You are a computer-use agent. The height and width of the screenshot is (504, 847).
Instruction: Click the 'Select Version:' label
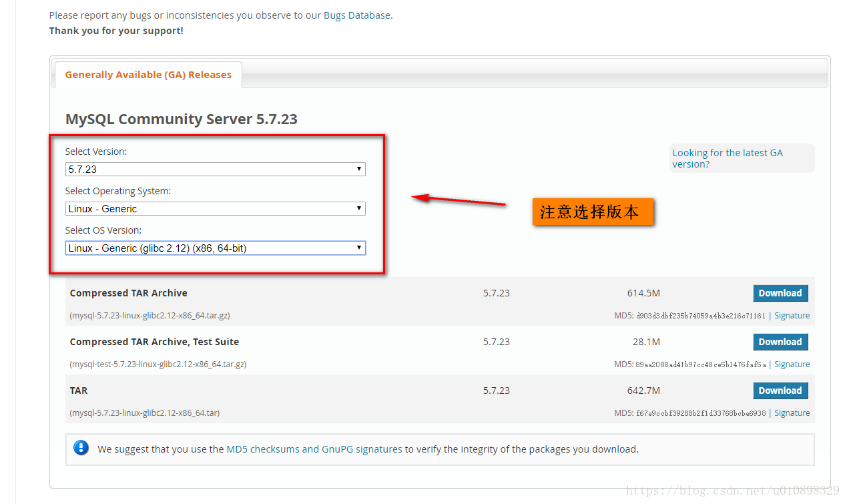coord(96,152)
